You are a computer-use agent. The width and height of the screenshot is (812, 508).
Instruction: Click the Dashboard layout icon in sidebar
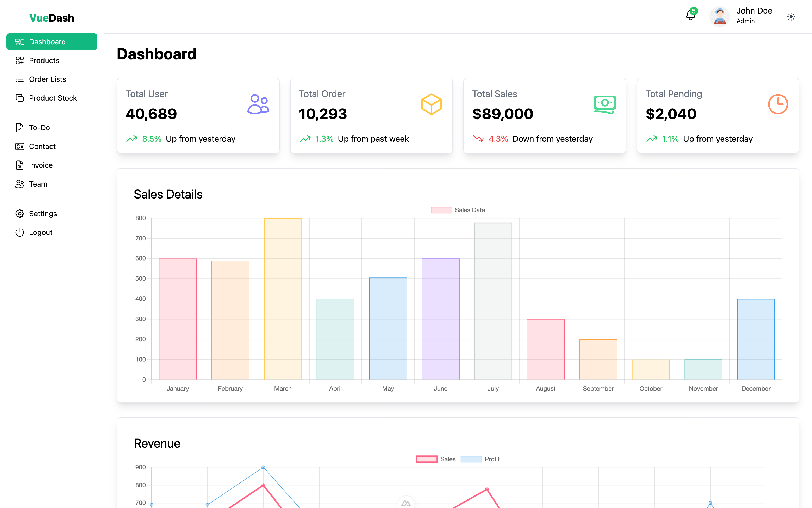point(20,42)
